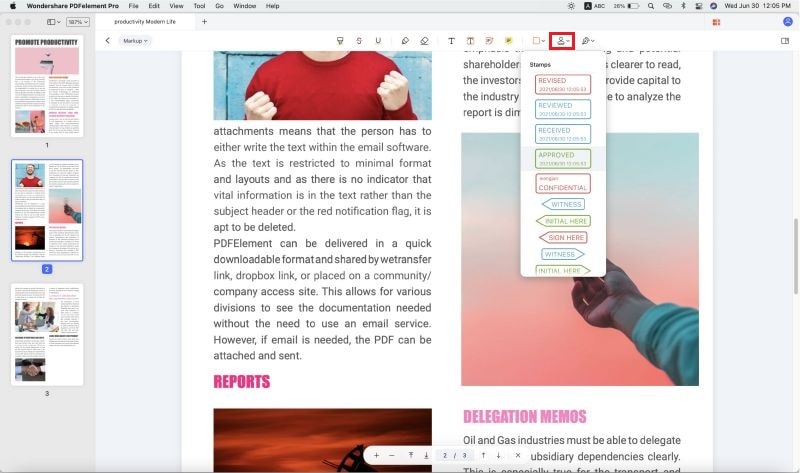The height and width of the screenshot is (473, 800).
Task: Click the vertical document scrollbar
Action: pos(795,256)
